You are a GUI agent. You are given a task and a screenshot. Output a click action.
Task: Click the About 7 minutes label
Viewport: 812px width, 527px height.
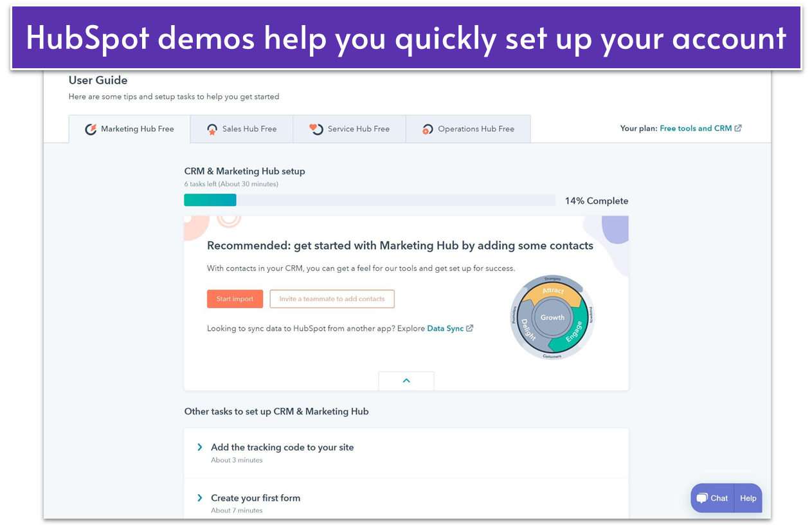pos(237,510)
